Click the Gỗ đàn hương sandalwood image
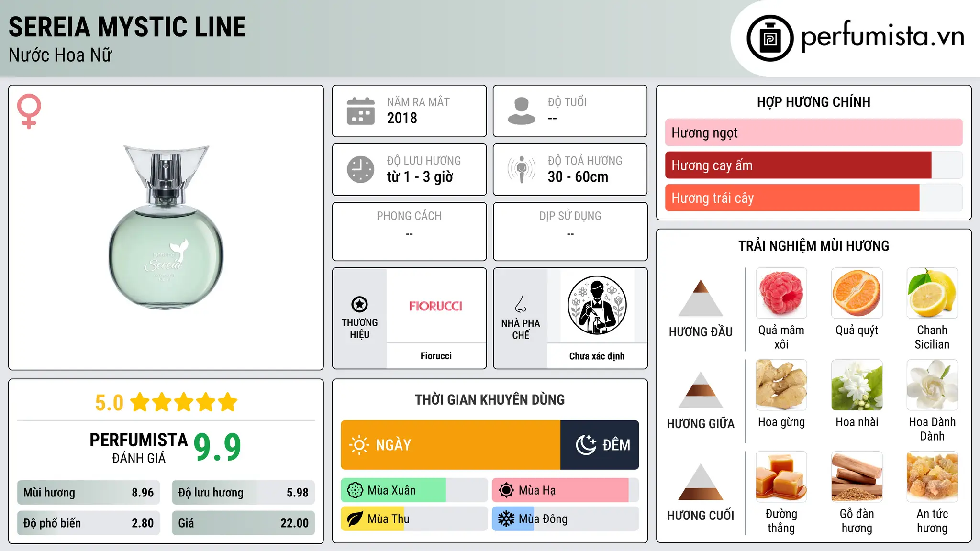 tap(857, 477)
